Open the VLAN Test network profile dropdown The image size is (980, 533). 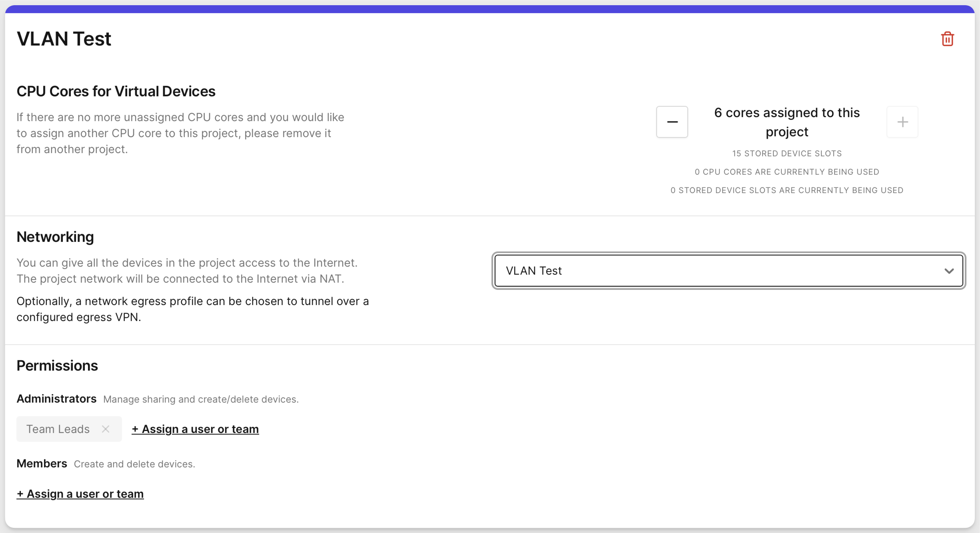tap(720, 271)
